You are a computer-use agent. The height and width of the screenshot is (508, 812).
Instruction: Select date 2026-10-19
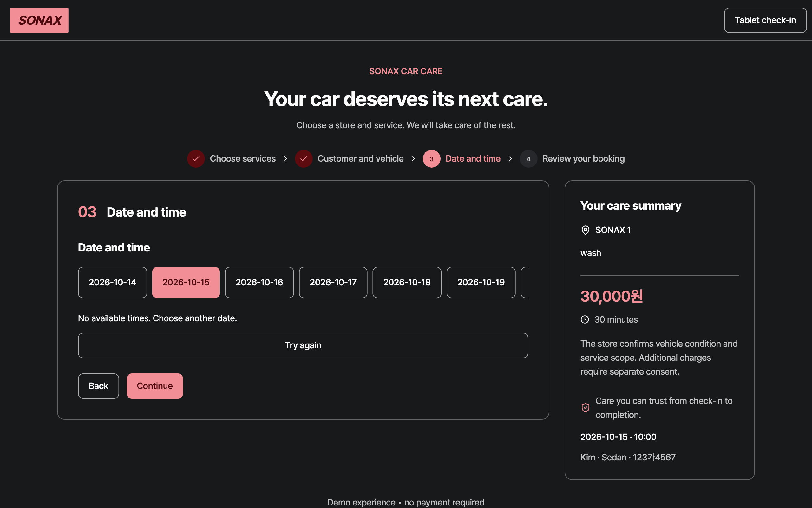pyautogui.click(x=481, y=283)
